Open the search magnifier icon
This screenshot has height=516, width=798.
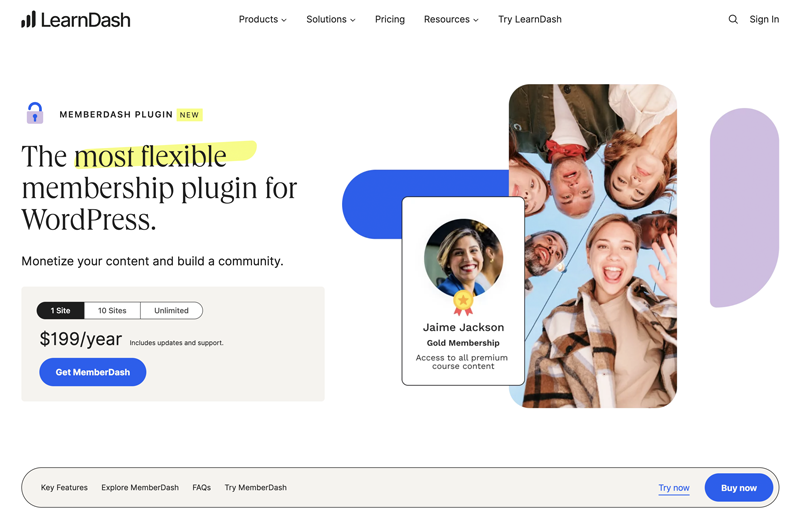(733, 19)
